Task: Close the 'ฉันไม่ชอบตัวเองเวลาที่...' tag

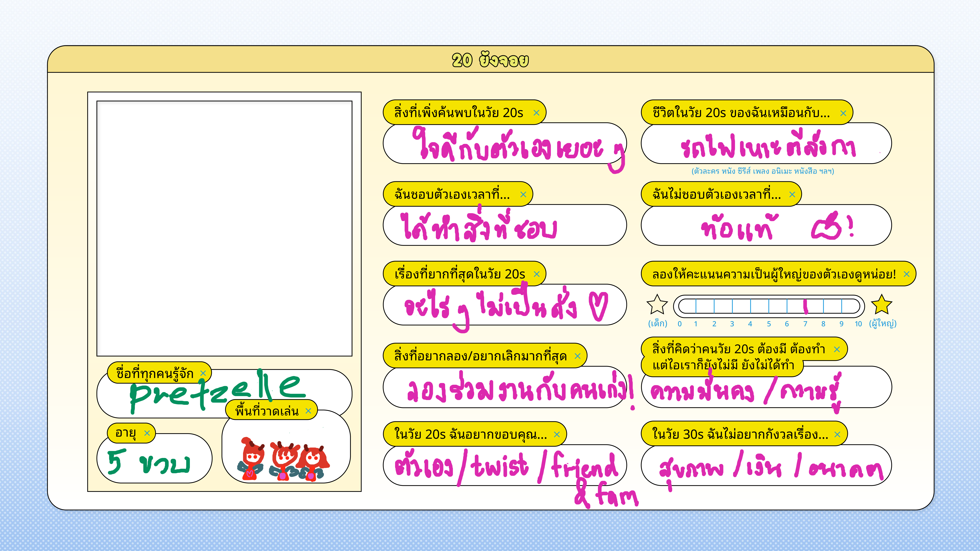Action: pos(792,195)
